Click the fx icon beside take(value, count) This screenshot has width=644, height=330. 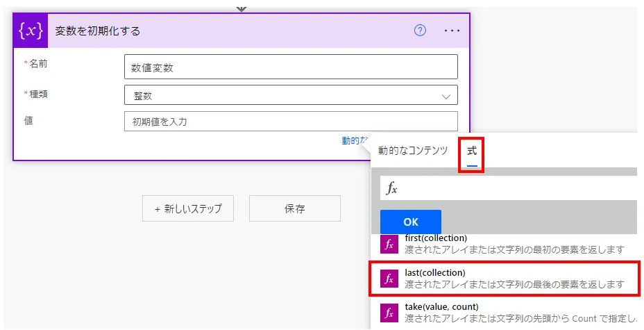point(389,313)
